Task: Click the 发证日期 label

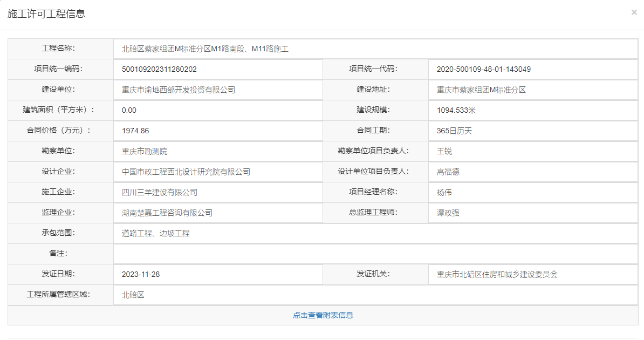Action: coord(58,274)
